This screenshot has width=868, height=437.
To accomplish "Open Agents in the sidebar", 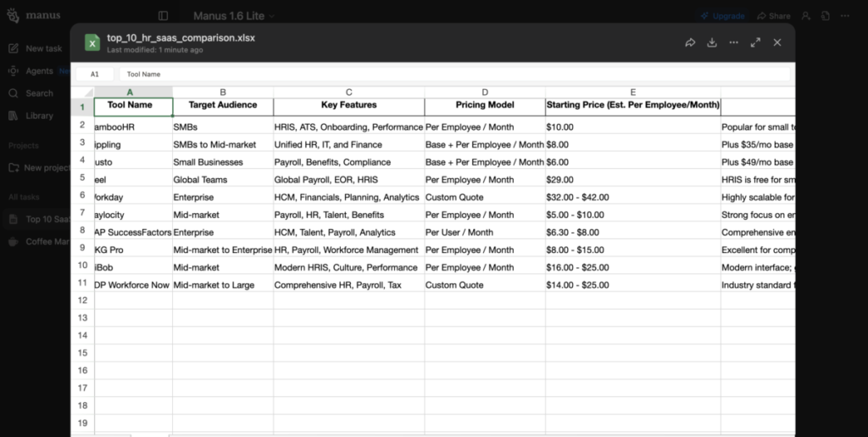I will [x=38, y=71].
